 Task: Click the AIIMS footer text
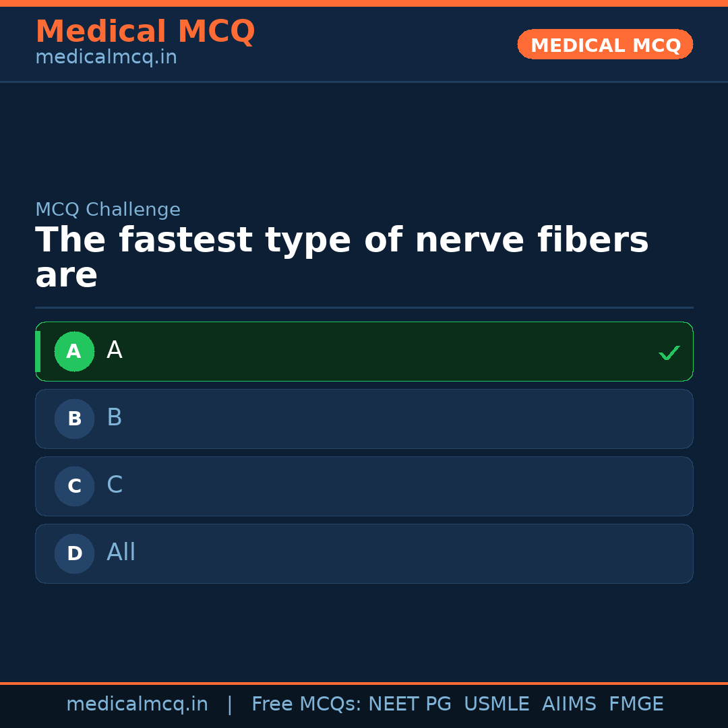569,704
